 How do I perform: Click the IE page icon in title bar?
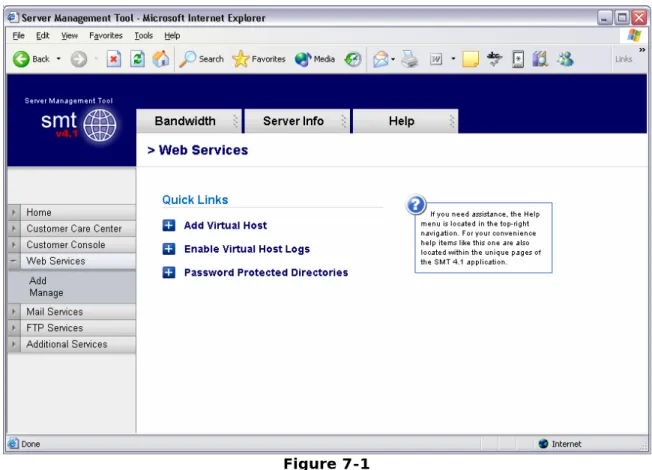tap(13, 17)
